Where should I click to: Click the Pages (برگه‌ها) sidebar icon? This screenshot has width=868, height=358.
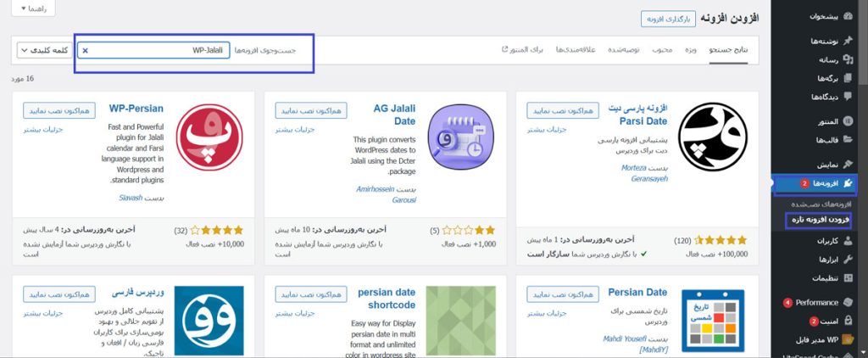(848, 78)
